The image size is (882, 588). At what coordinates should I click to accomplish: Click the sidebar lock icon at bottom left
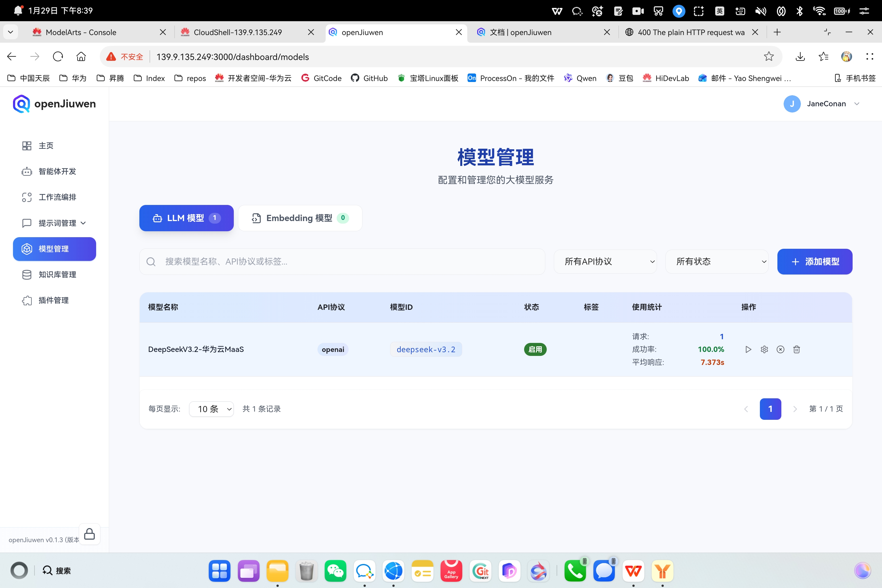click(89, 534)
